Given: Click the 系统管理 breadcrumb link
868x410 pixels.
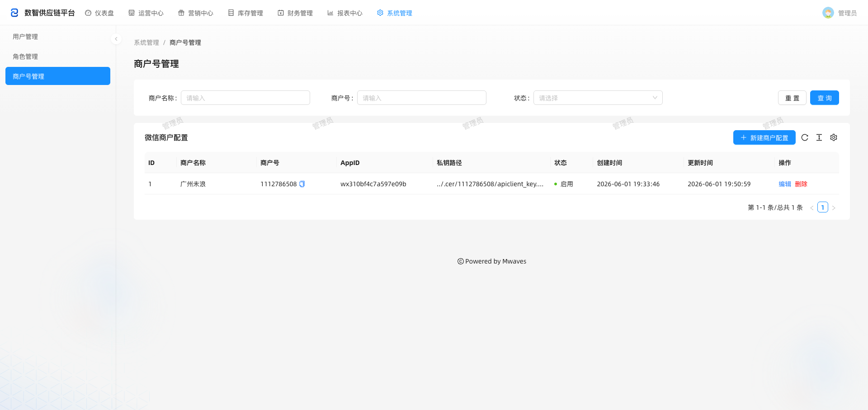Looking at the screenshot, I should [x=146, y=42].
